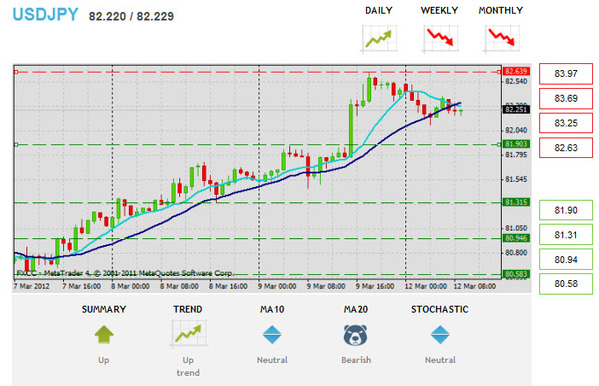Select the 83.97 resistance level box

pos(566,74)
